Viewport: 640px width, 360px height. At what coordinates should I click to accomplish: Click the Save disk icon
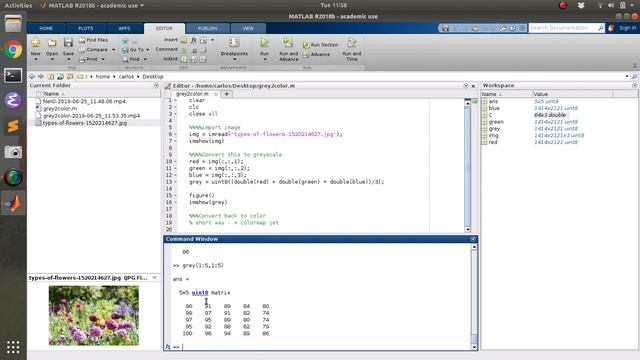click(68, 42)
